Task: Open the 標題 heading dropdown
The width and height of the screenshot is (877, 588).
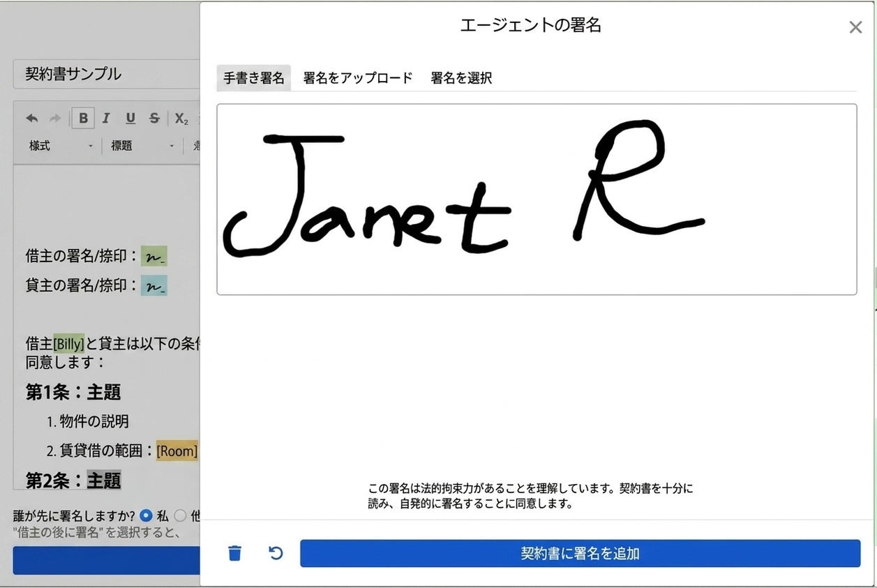Action: 142,146
